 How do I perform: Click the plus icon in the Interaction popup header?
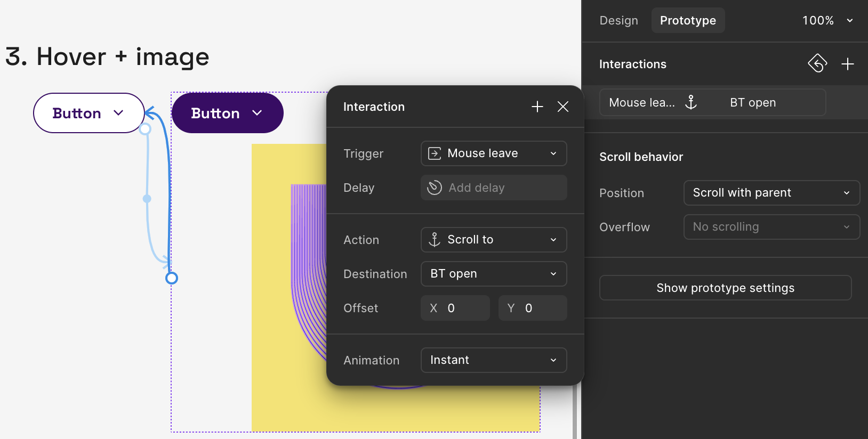tap(537, 107)
